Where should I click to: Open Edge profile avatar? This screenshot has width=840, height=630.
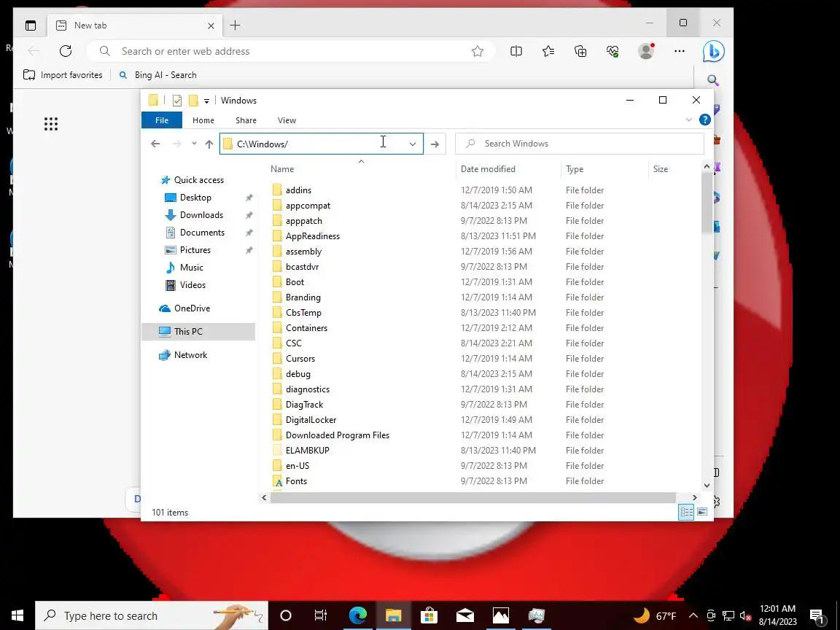[646, 51]
